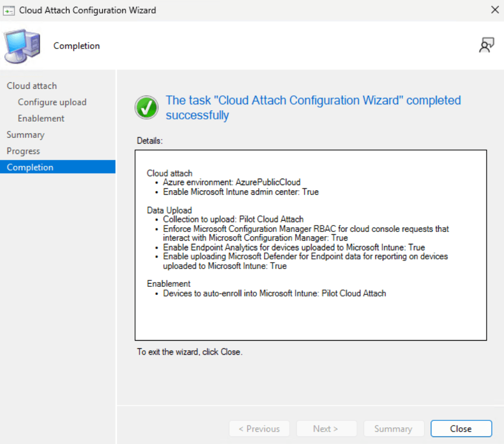This screenshot has height=444, width=504.
Task: Open the feedback icon at top right
Action: coord(486,46)
